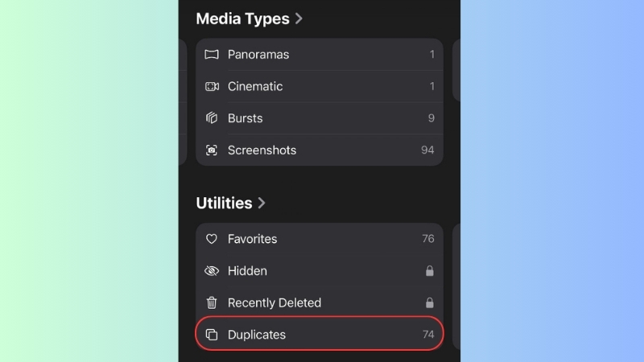Tap the Panoramas icon

click(212, 54)
